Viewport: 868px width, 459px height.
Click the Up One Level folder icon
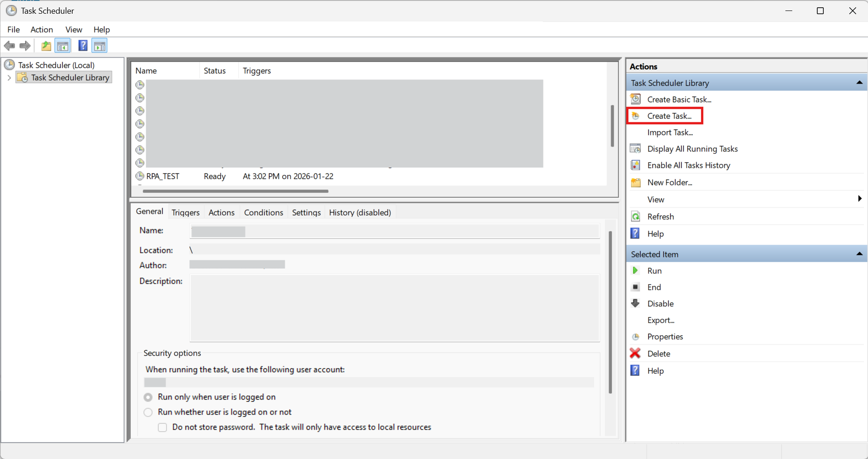tap(46, 46)
